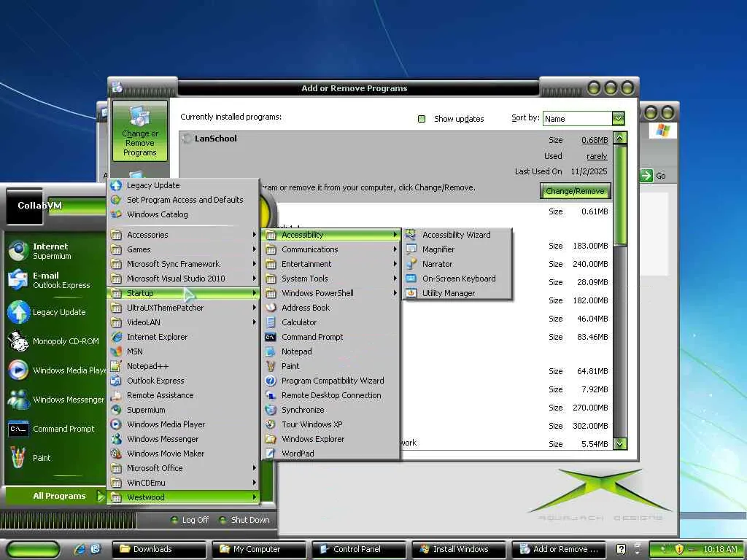Open Legacy Update in All Programs list

(183, 185)
